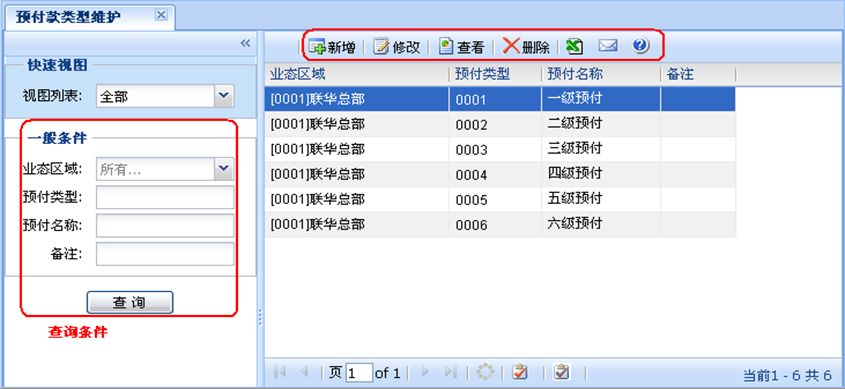This screenshot has width=845, height=389.
Task: Focus the 预付名称 input field
Action: pyautogui.click(x=165, y=226)
